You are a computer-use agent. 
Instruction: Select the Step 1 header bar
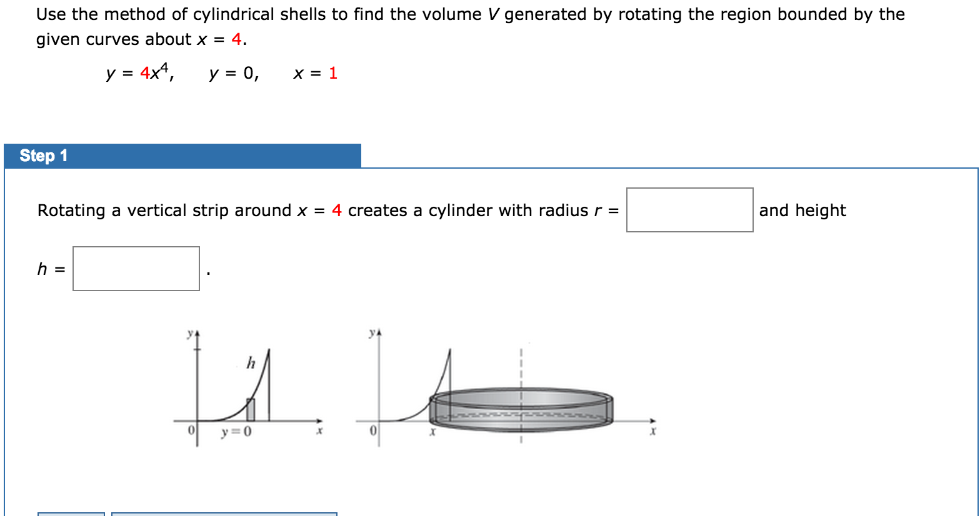click(181, 156)
